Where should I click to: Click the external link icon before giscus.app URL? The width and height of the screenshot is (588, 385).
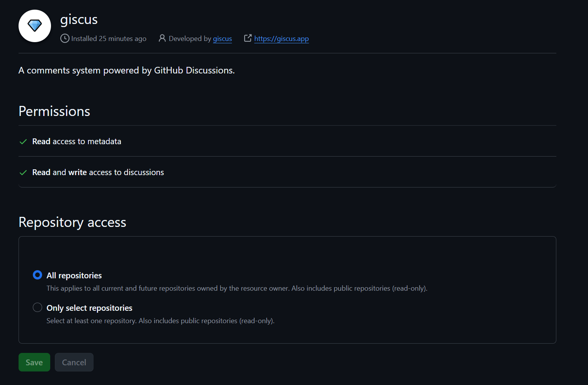248,38
